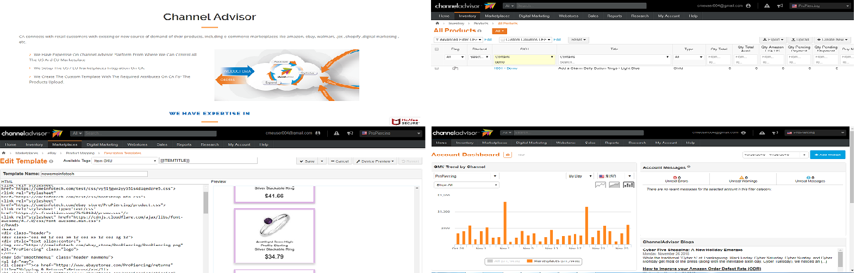The height and width of the screenshot is (273, 868).
Task: Switch GMV chart to line chart icon
Action: click(601, 185)
